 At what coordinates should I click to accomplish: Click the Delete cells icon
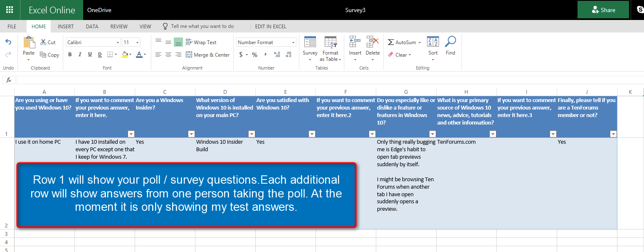pyautogui.click(x=373, y=42)
